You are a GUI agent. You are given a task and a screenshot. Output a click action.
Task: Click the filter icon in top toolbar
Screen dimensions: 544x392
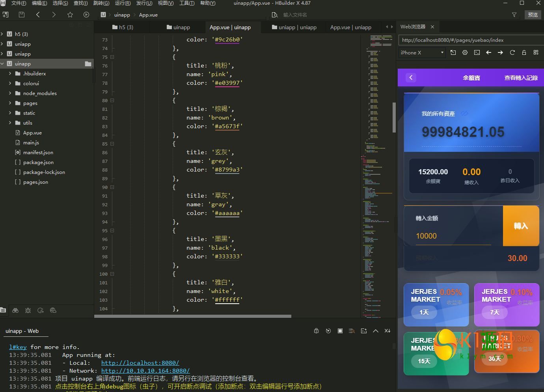point(514,15)
